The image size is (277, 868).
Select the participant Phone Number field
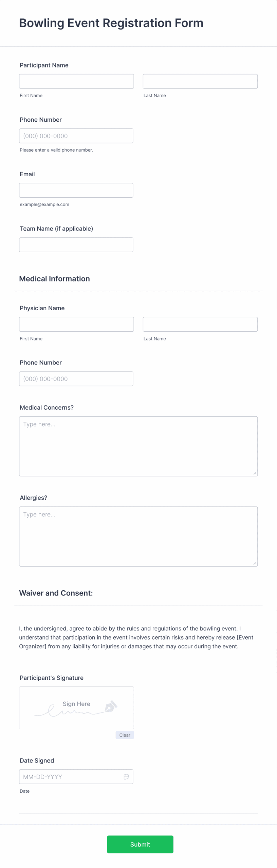[76, 136]
